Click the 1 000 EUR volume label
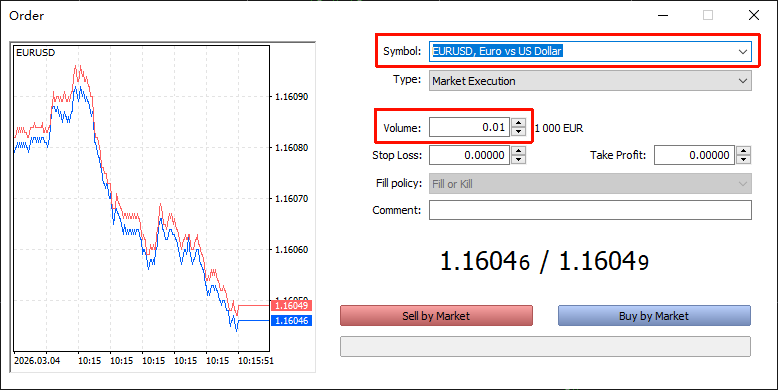Screen dimensions: 778x390 pos(559,129)
